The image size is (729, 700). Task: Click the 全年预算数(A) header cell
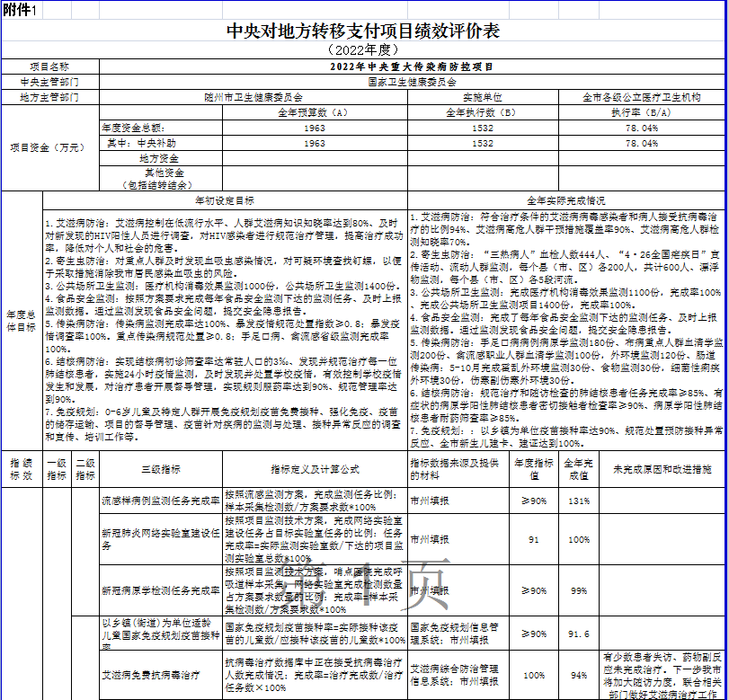point(315,112)
